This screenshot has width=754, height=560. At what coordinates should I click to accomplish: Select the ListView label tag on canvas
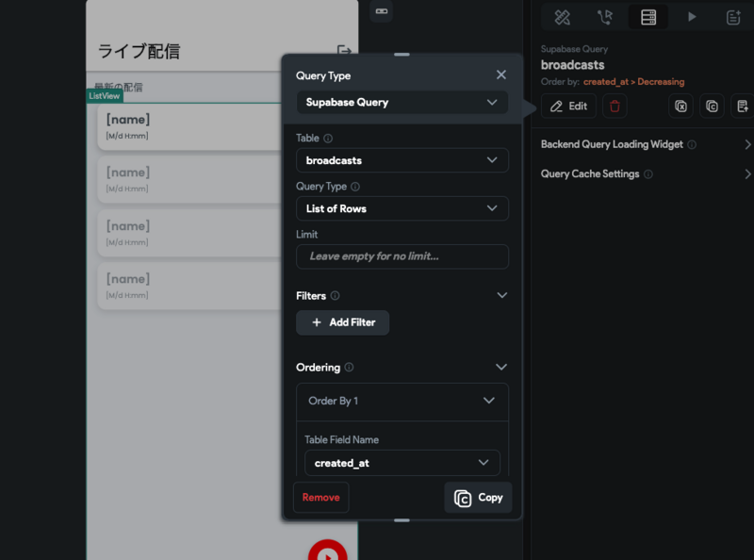coord(105,96)
